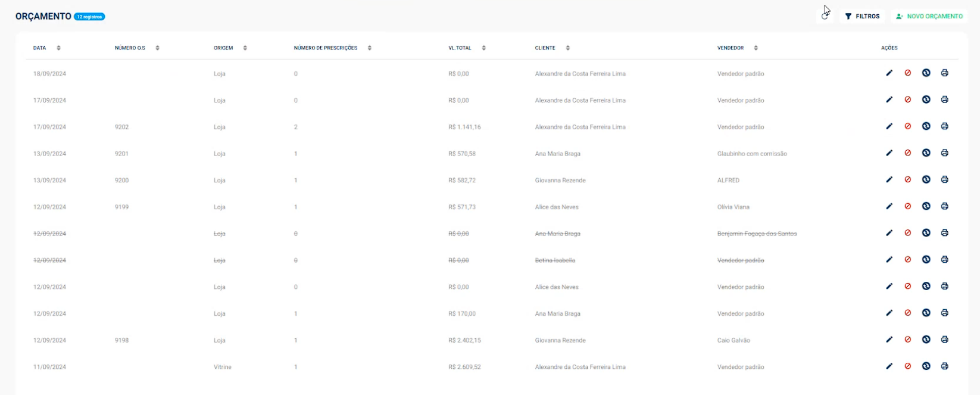Viewport: 980px width, 395px height.
Task: Print the R$ 570,58 orçamento
Action: [x=944, y=153]
